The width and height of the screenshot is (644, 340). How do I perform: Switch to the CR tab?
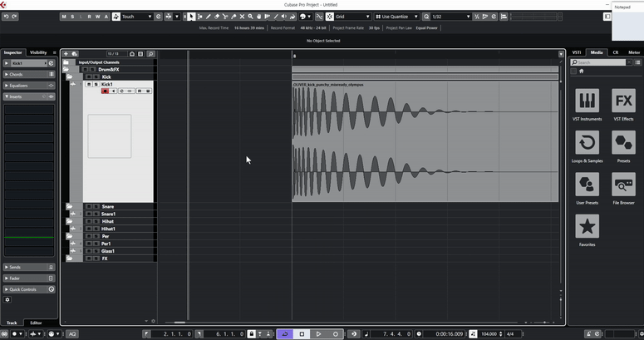(x=615, y=52)
